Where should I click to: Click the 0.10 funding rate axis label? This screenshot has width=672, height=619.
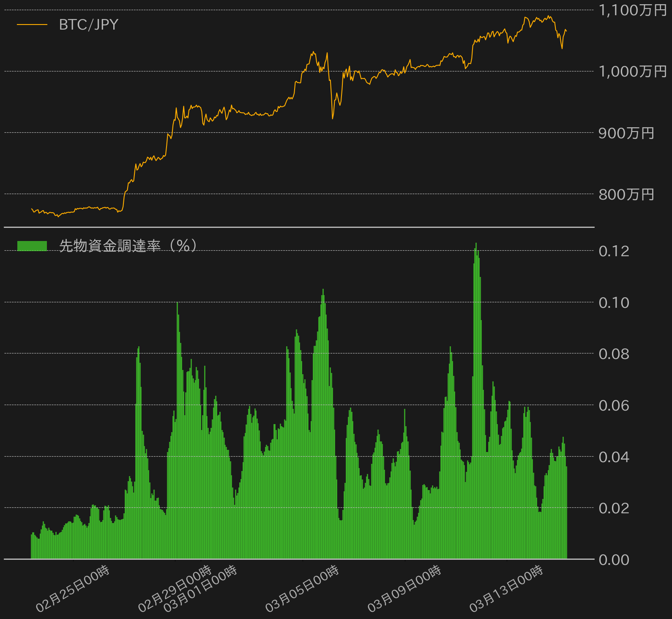[x=614, y=303]
